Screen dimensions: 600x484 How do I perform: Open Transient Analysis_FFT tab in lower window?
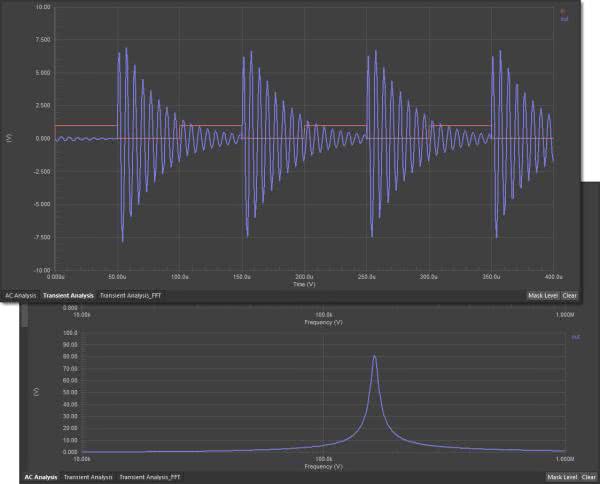(x=150, y=478)
